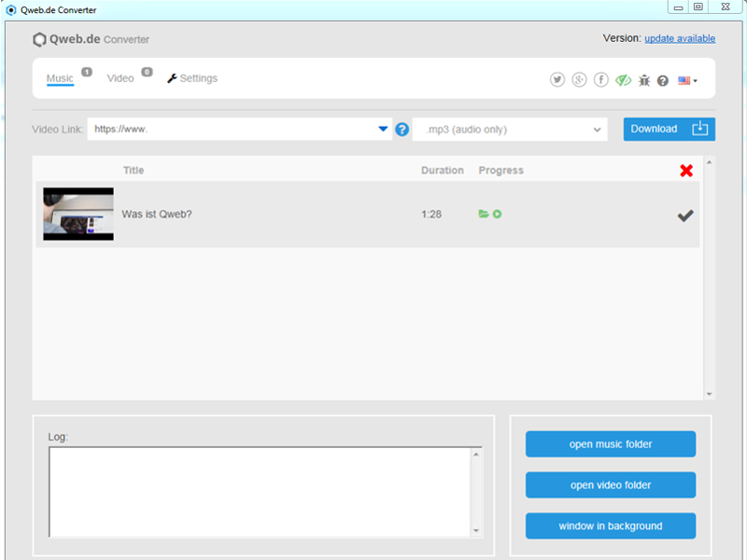Click the help question mark in header
This screenshot has width=747, height=560.
(x=663, y=81)
